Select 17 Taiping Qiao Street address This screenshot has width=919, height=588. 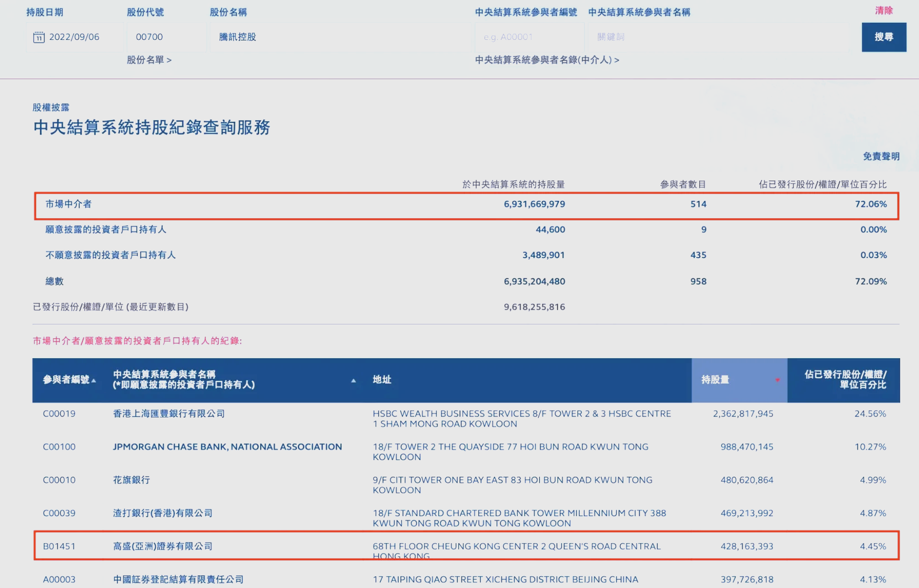click(505, 580)
